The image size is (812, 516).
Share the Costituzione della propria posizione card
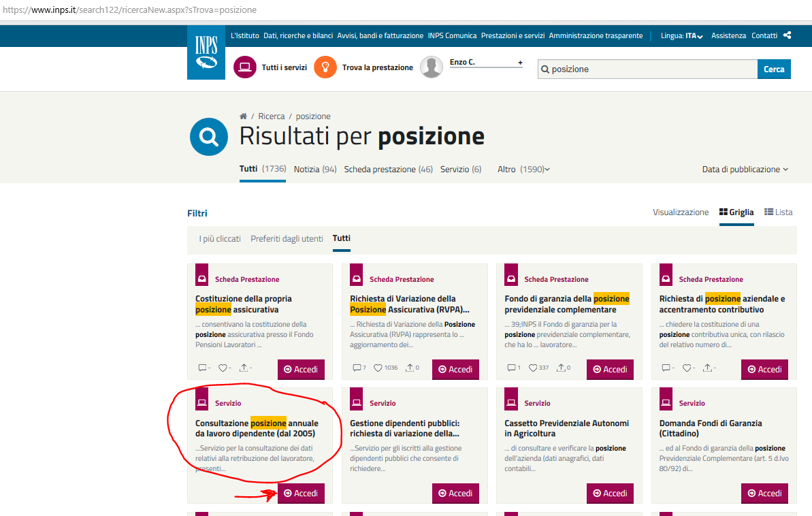click(243, 368)
